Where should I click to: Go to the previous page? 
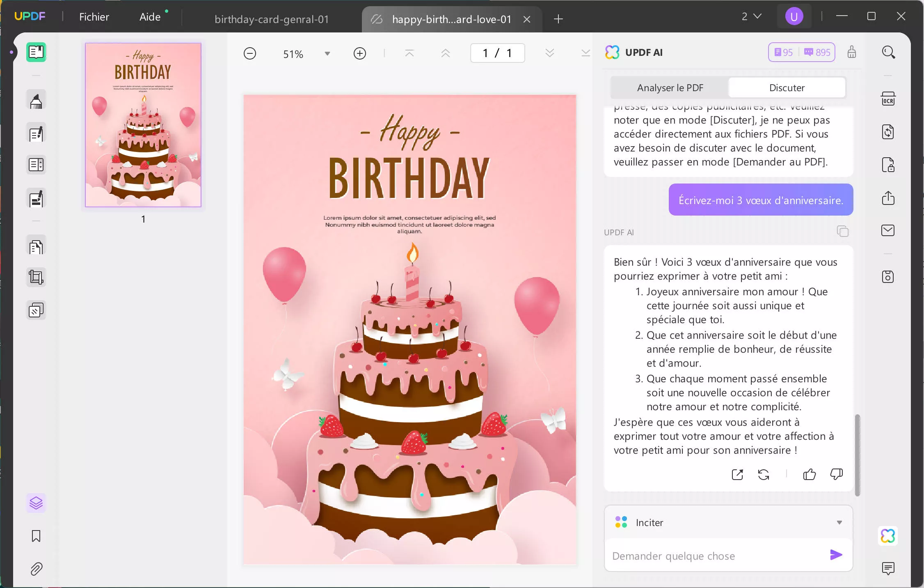pos(446,53)
